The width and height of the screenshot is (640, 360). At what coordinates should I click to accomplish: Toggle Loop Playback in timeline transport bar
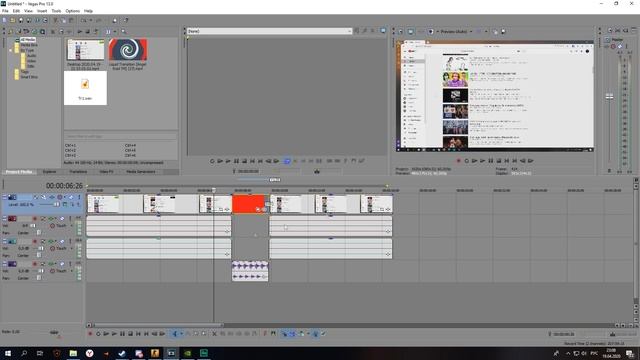click(x=98, y=334)
